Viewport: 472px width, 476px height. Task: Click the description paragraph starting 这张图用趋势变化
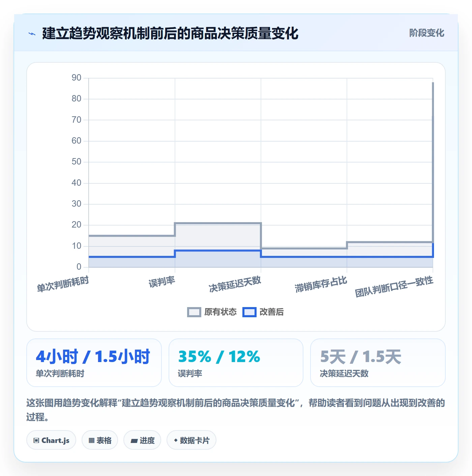(x=236, y=410)
